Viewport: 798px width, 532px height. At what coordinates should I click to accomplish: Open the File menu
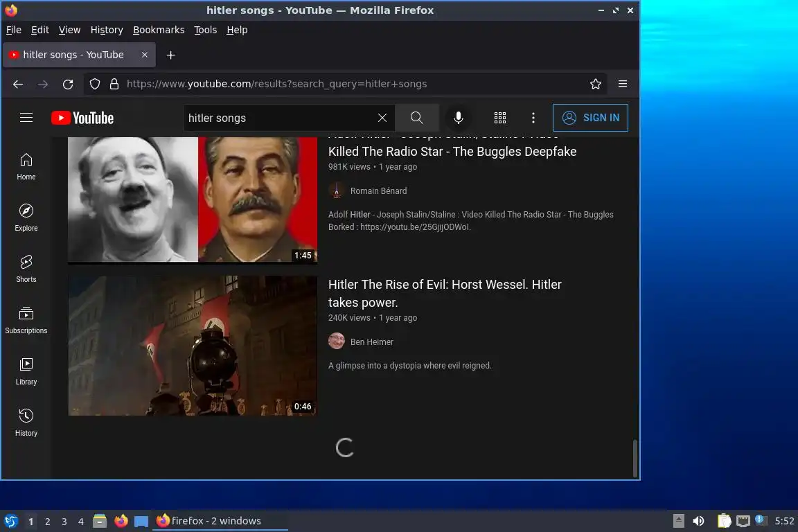point(14,30)
